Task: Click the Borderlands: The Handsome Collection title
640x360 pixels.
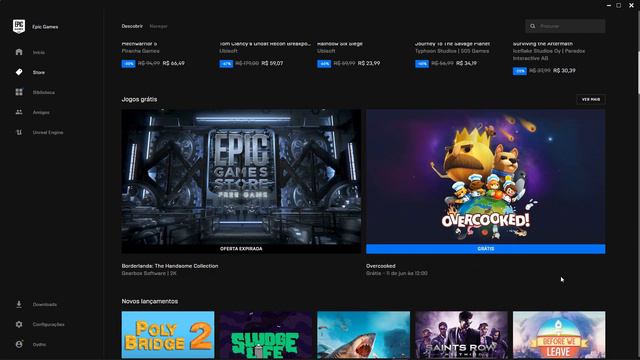Action: 170,266
